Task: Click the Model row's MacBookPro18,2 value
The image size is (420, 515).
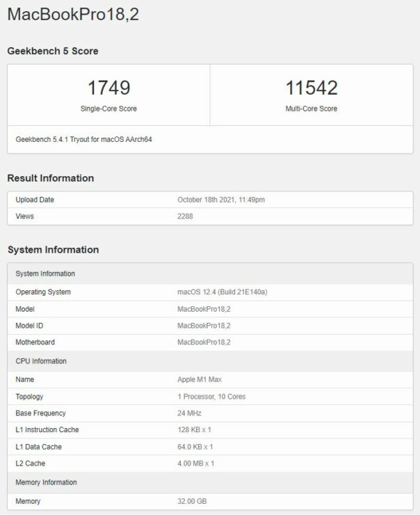Action: coord(204,309)
